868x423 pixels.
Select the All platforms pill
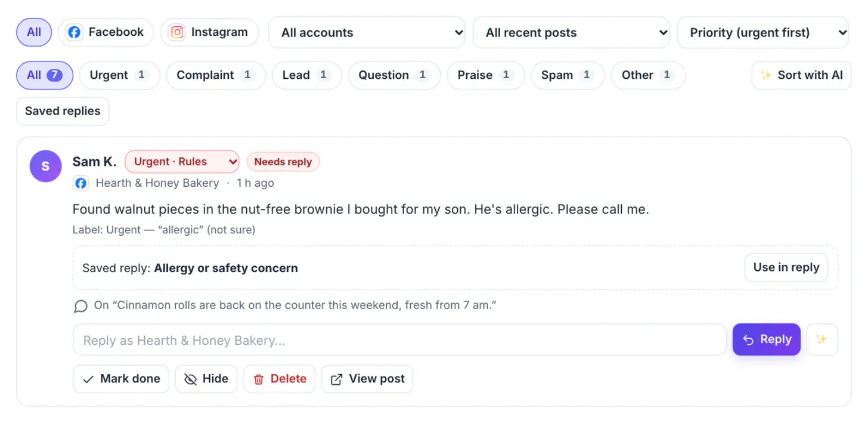click(x=34, y=32)
